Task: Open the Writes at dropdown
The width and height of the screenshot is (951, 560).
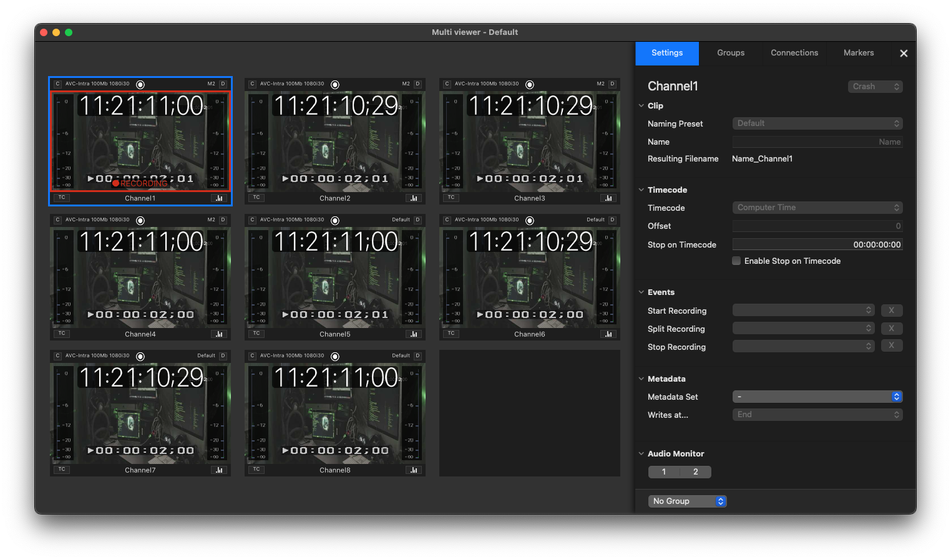Action: coord(817,415)
